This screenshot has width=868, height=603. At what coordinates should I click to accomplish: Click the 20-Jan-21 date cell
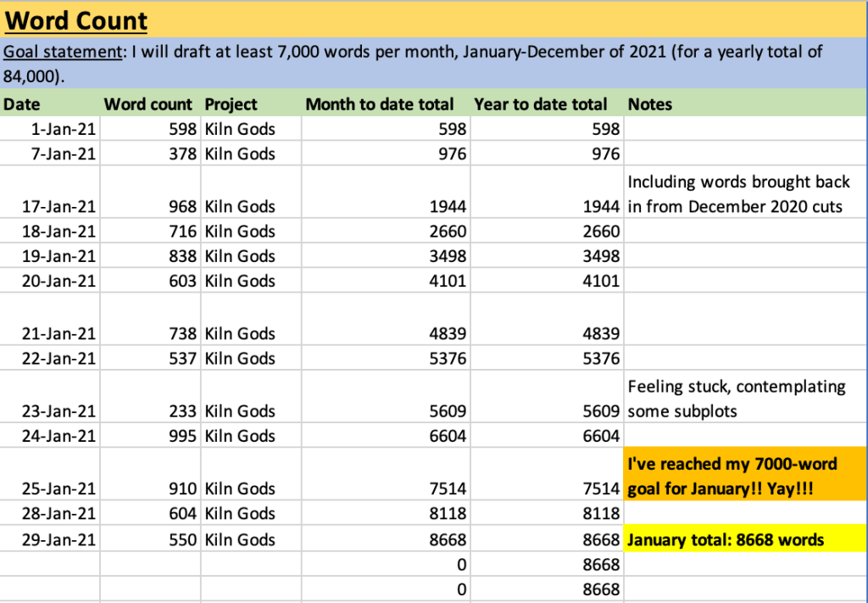coord(50,281)
